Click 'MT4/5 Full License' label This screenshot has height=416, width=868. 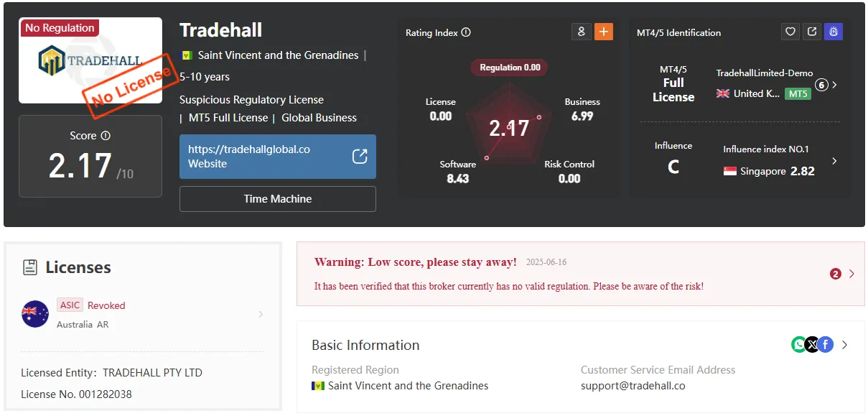click(x=673, y=84)
